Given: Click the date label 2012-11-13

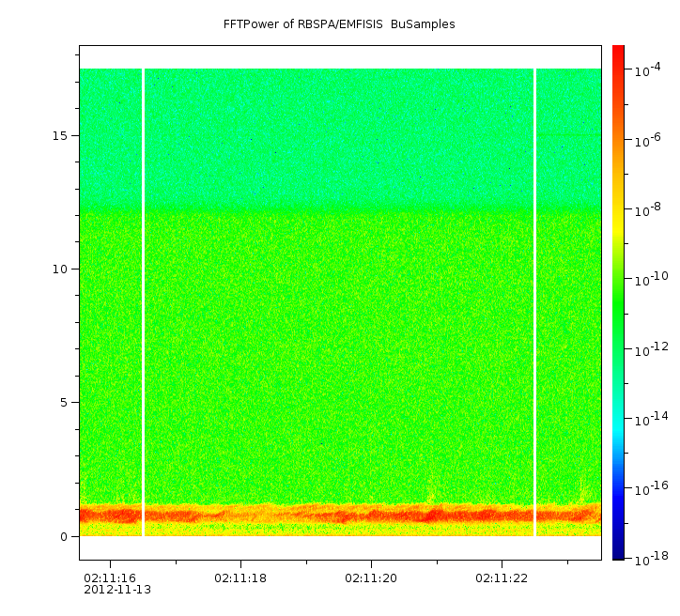Looking at the screenshot, I should (117, 590).
